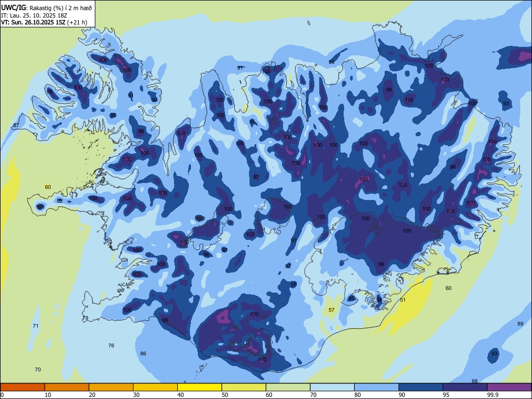The height and width of the screenshot is (399, 532).
Task: Click the 'VT: Sun. 26.10.2025 15Z (+21 h)' line
Action: click(x=44, y=23)
